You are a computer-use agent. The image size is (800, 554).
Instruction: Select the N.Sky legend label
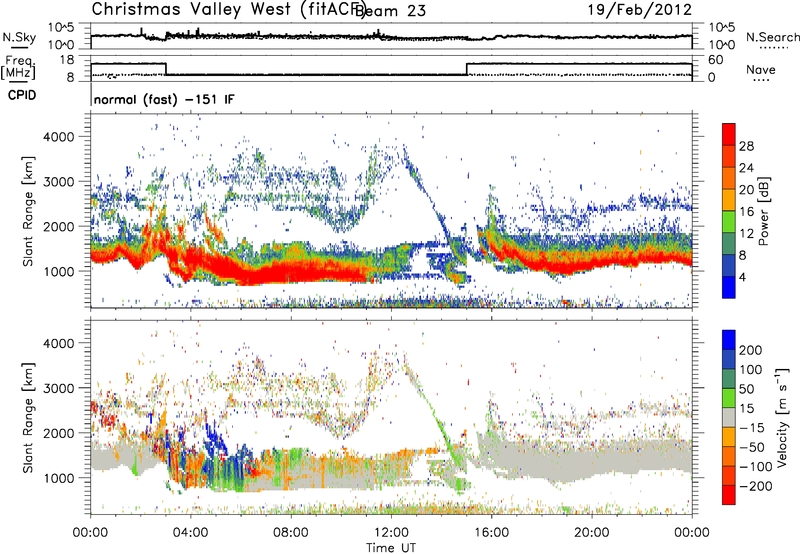click(19, 37)
